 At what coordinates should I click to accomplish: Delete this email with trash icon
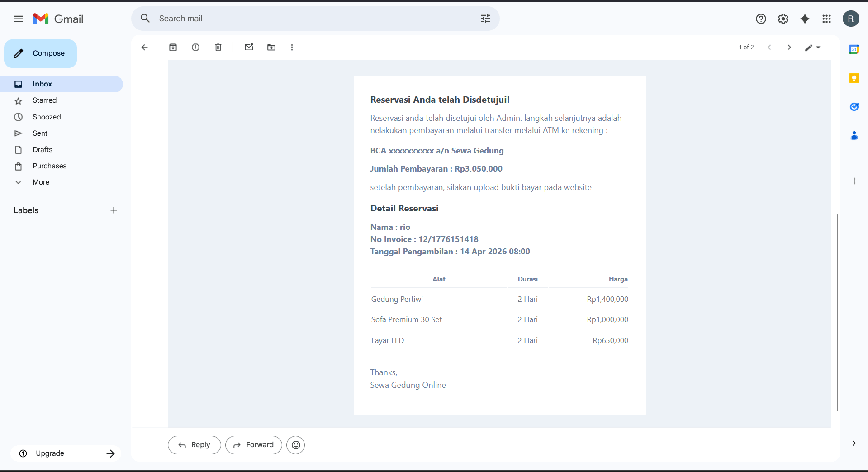coord(218,47)
